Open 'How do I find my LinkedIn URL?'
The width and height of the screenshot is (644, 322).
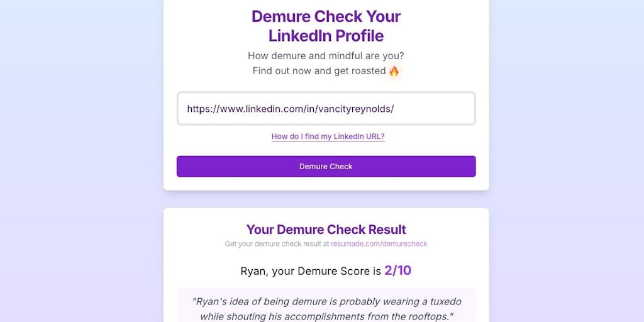tap(328, 136)
